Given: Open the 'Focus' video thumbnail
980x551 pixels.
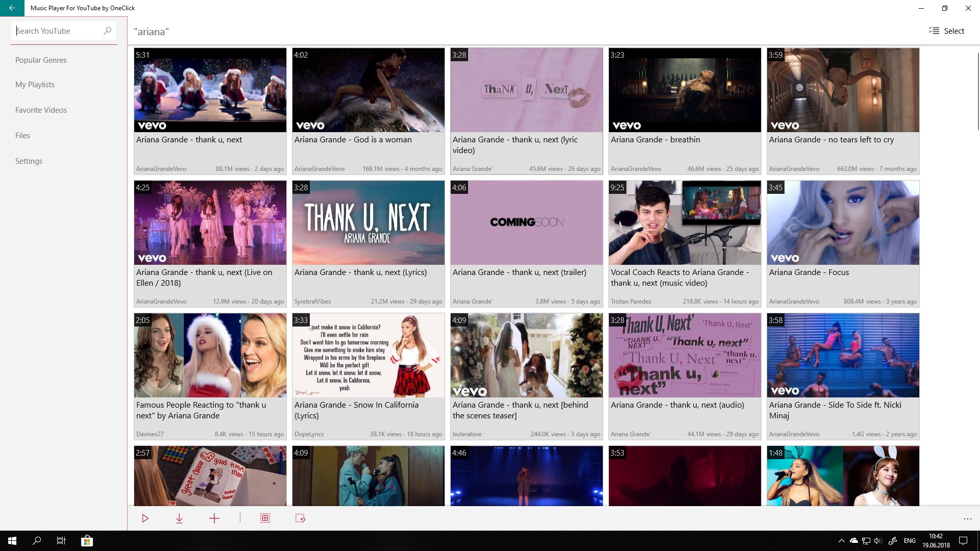Looking at the screenshot, I should click(843, 223).
